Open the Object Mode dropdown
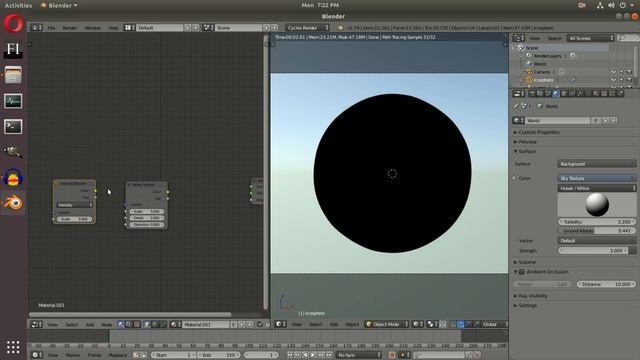Image resolution: width=640 pixels, height=360 pixels. pyautogui.click(x=387, y=324)
